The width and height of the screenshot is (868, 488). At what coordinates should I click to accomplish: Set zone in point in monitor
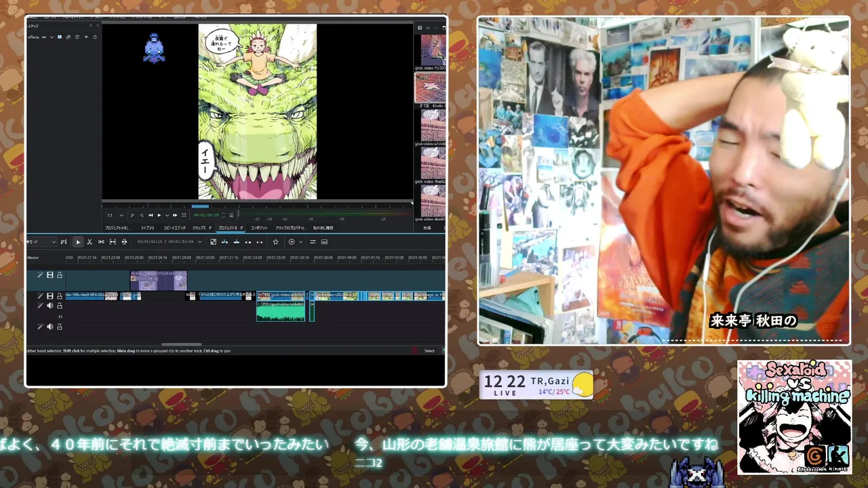click(x=132, y=215)
